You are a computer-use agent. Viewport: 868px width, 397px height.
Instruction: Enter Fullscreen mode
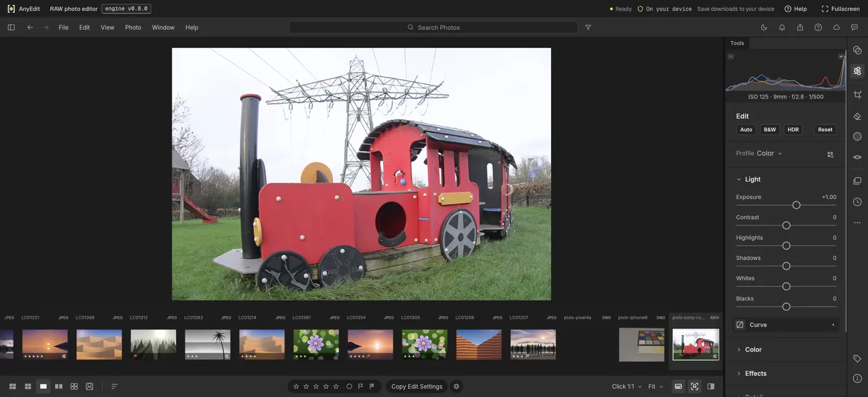[841, 9]
